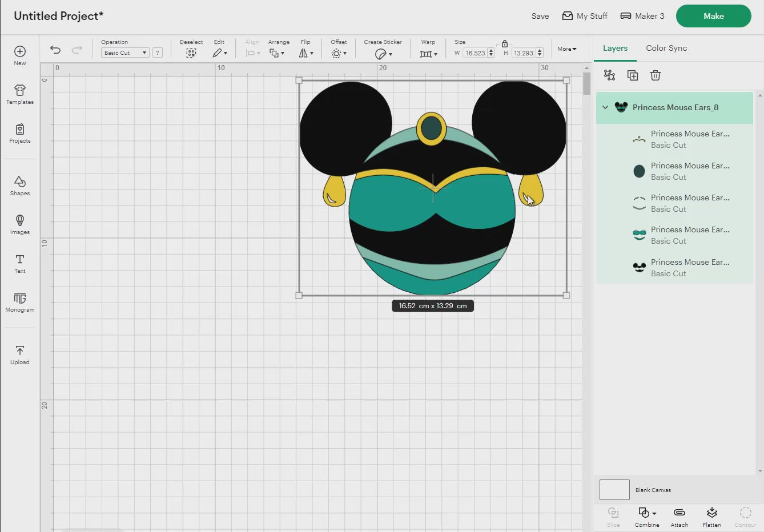The image size is (764, 532).
Task: Click the Flatten button
Action: pos(711,517)
